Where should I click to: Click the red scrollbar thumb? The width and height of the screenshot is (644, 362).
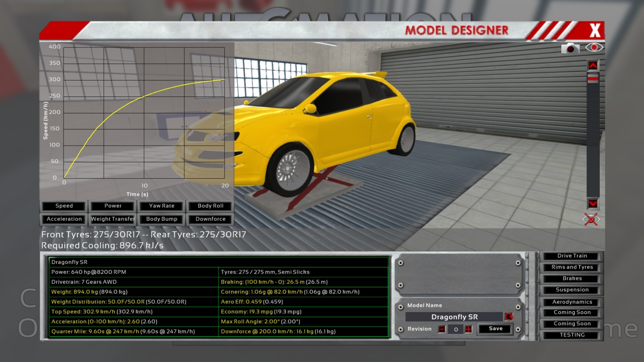pyautogui.click(x=593, y=78)
